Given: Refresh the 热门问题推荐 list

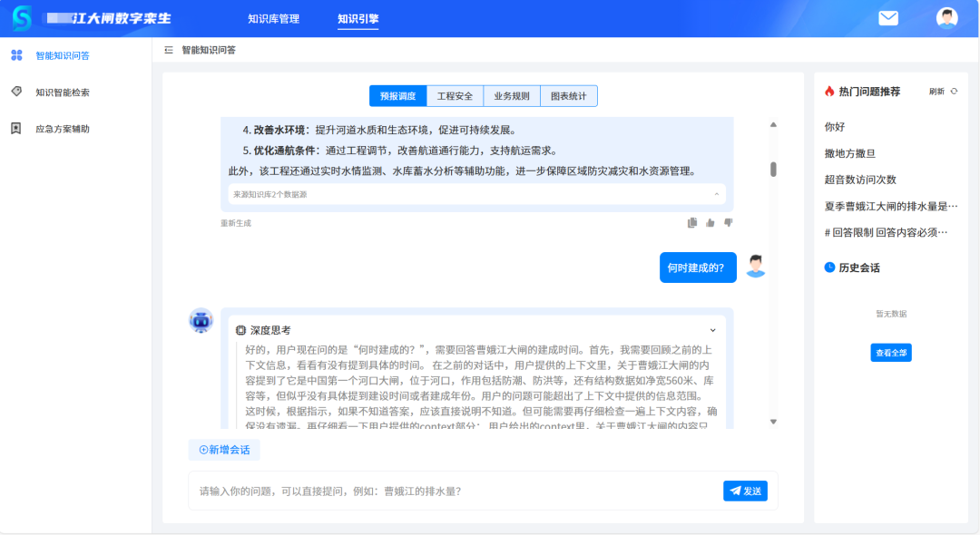Looking at the screenshot, I should click(942, 91).
